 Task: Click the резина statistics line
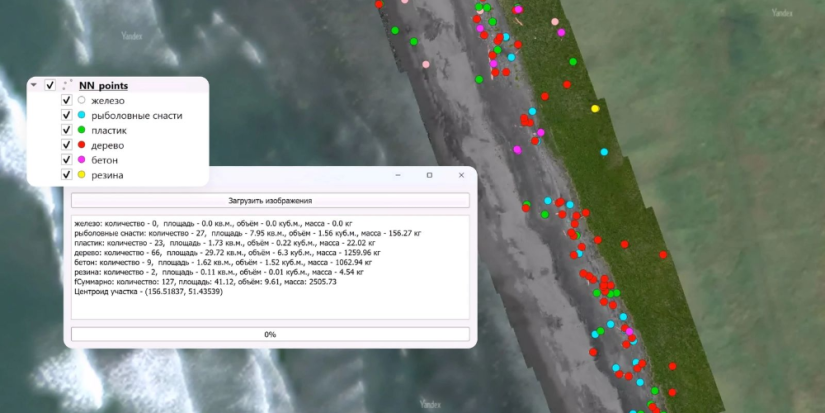(x=219, y=272)
